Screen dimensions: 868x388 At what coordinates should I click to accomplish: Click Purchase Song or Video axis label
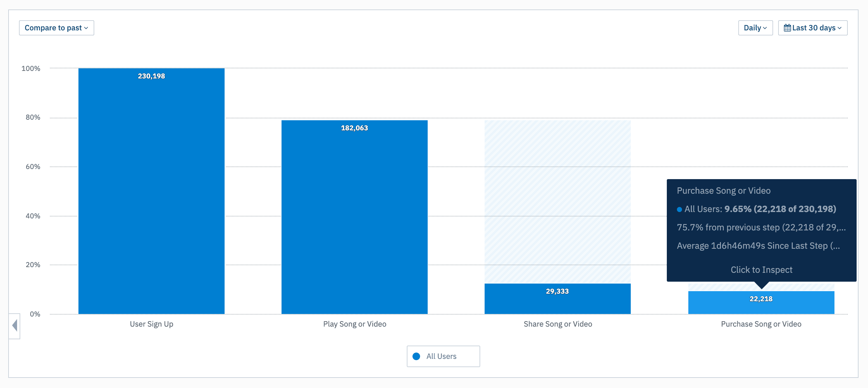click(761, 324)
